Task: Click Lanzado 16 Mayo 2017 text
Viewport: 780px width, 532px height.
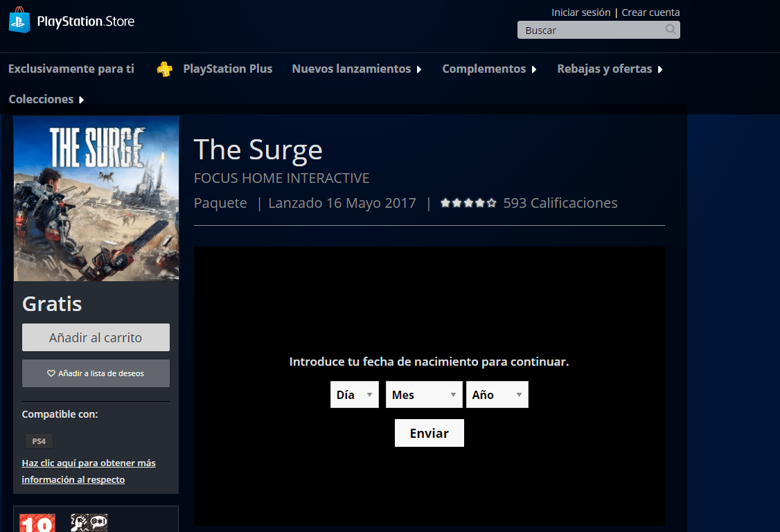Action: [342, 203]
